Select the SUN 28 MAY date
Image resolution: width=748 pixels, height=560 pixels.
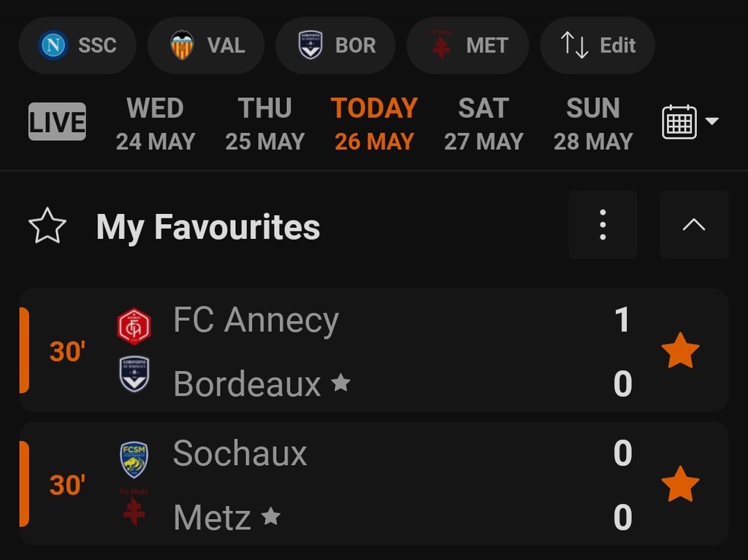coord(593,124)
